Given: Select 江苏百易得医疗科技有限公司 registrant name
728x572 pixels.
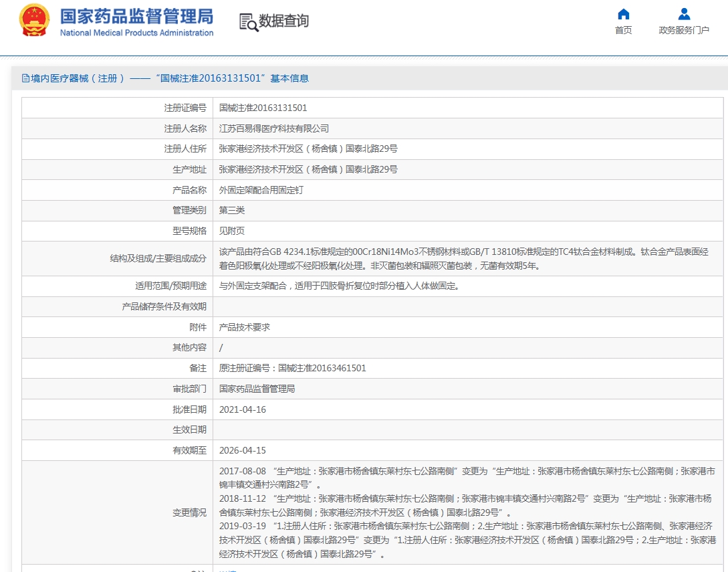Looking at the screenshot, I should [274, 128].
